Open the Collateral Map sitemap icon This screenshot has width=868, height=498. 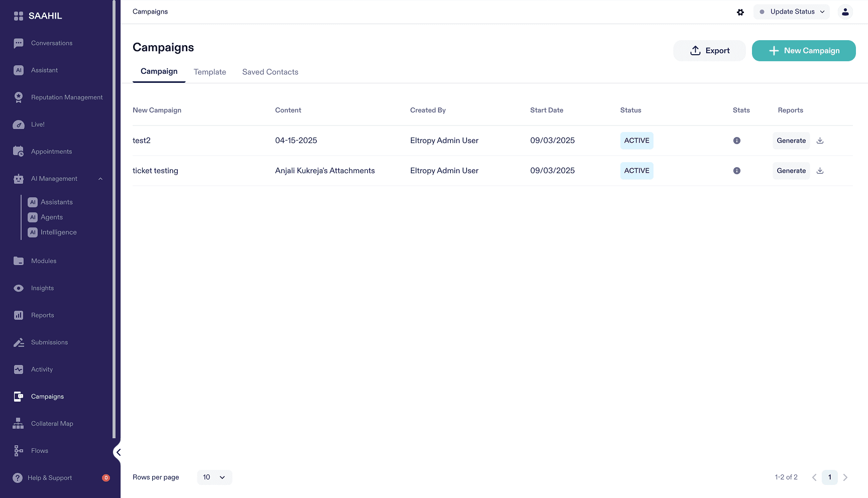pyautogui.click(x=18, y=424)
